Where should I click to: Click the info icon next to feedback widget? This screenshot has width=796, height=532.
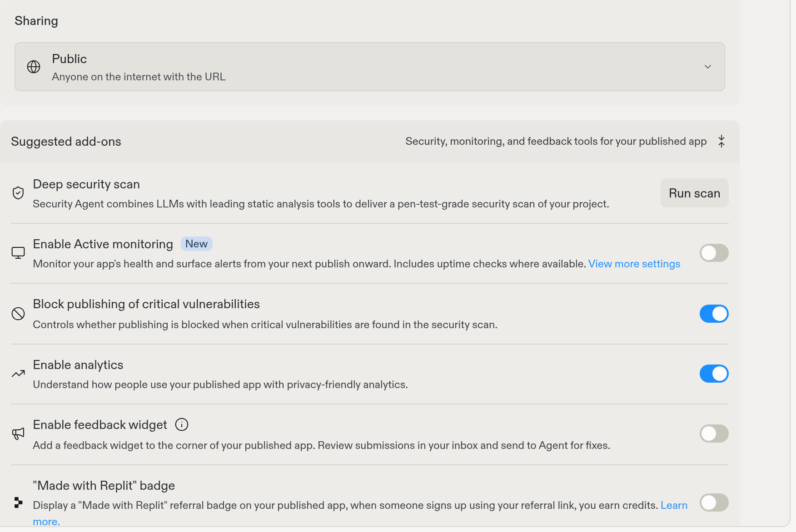click(x=182, y=424)
